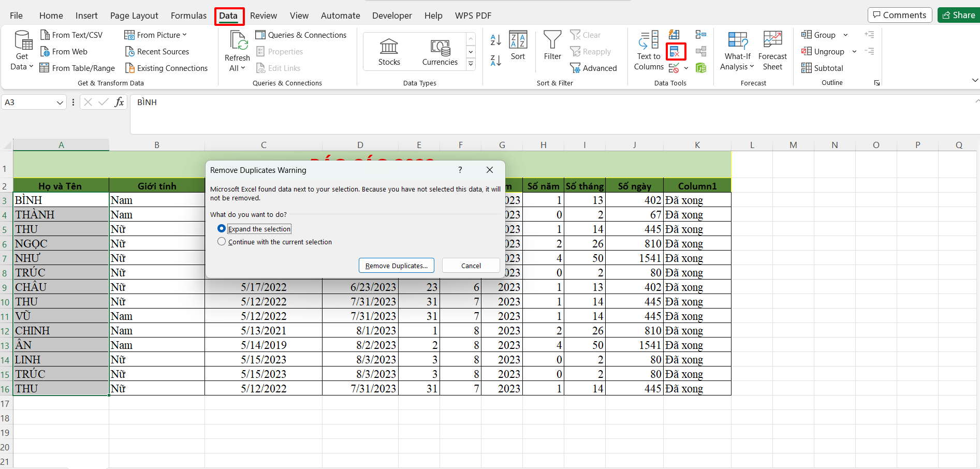Image resolution: width=980 pixels, height=469 pixels.
Task: Open the Forecast Sheet tool
Action: (x=772, y=51)
